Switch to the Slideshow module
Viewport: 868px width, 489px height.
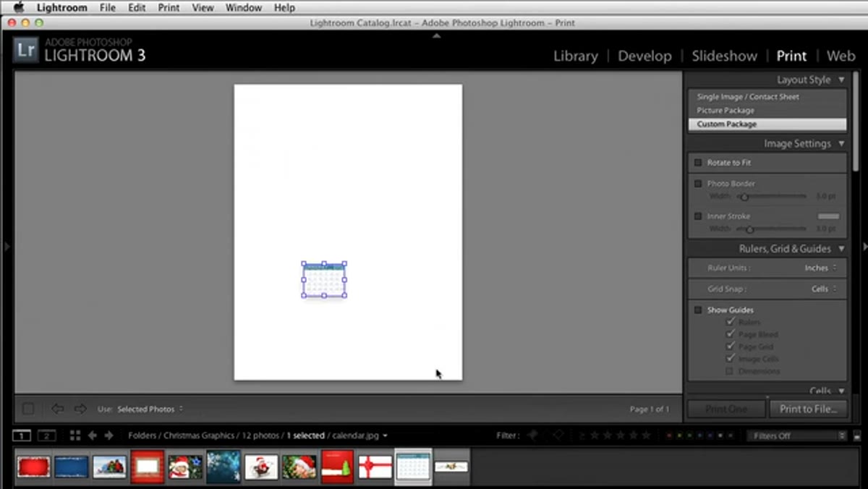pos(724,56)
